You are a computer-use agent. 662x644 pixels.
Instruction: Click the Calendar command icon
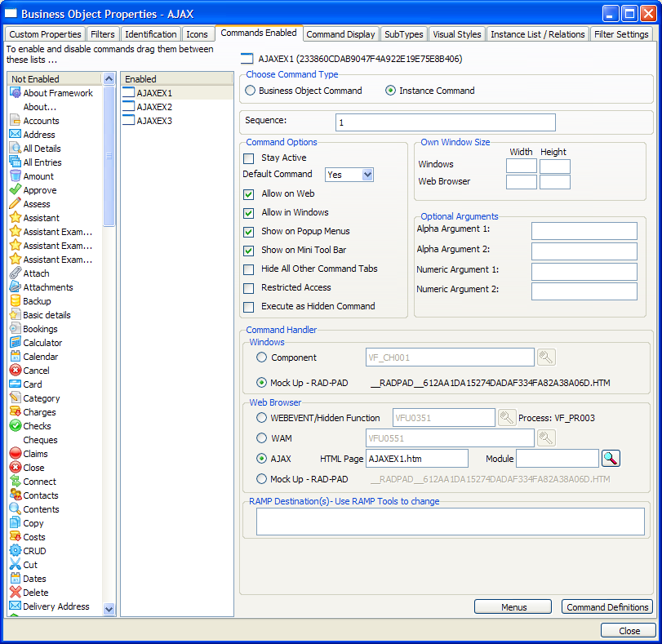coord(16,357)
